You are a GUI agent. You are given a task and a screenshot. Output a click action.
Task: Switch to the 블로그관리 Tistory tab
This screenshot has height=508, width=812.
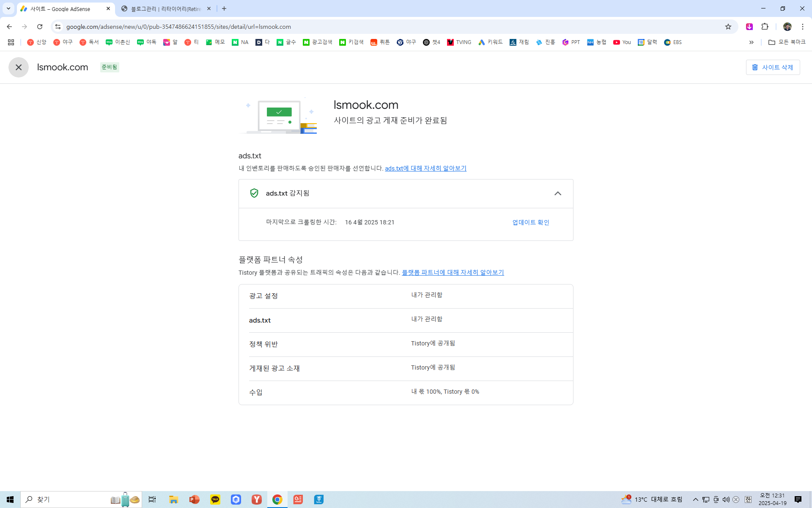(x=165, y=8)
